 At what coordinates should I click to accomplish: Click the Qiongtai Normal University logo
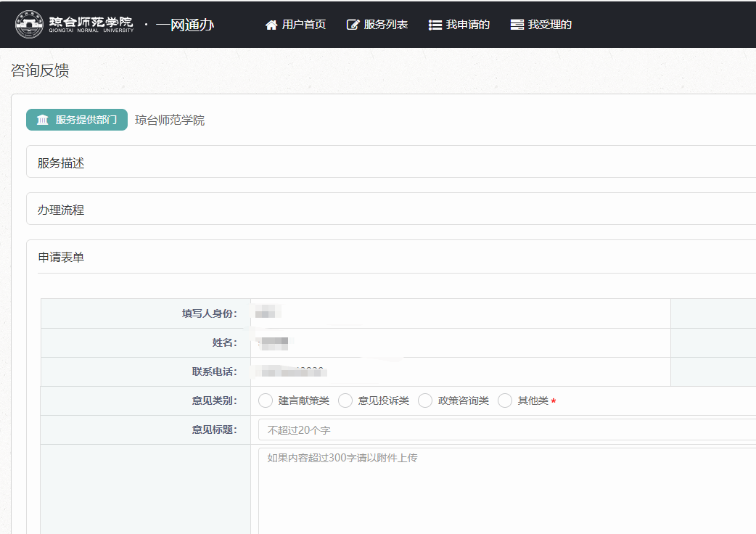[x=75, y=24]
